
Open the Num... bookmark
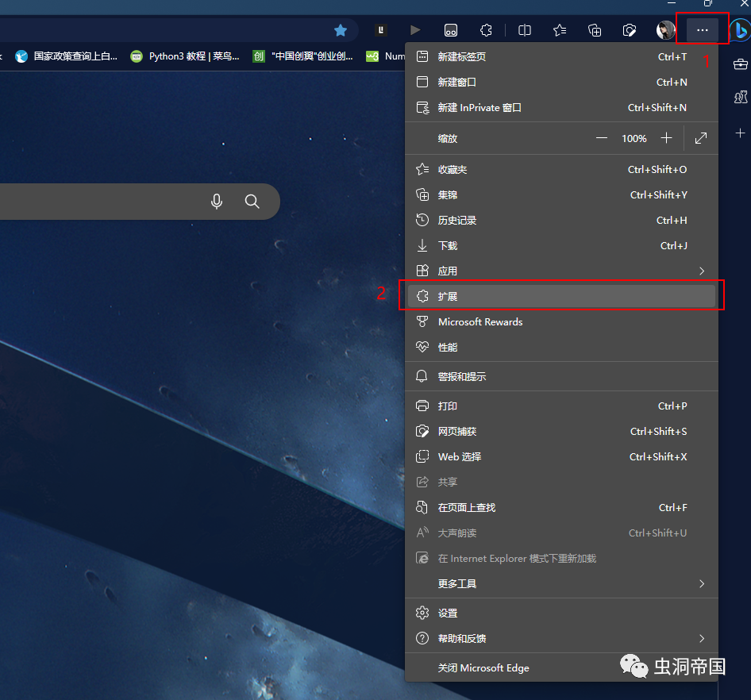point(385,56)
